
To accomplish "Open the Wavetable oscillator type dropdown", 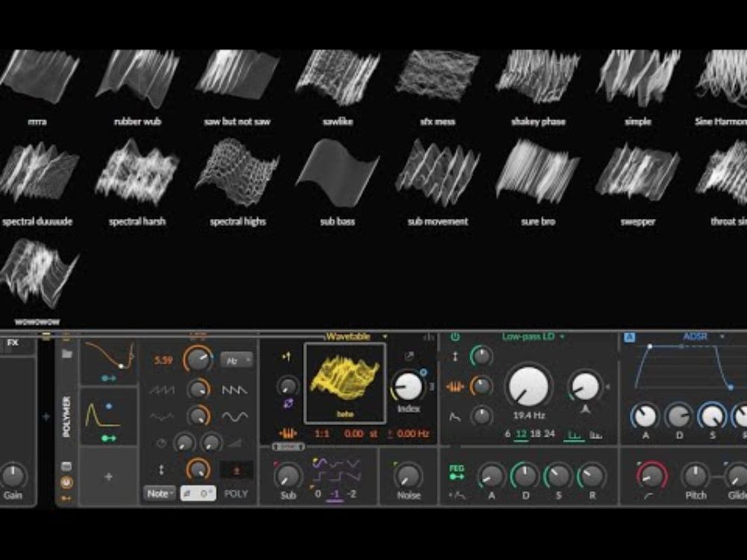I will tap(356, 337).
